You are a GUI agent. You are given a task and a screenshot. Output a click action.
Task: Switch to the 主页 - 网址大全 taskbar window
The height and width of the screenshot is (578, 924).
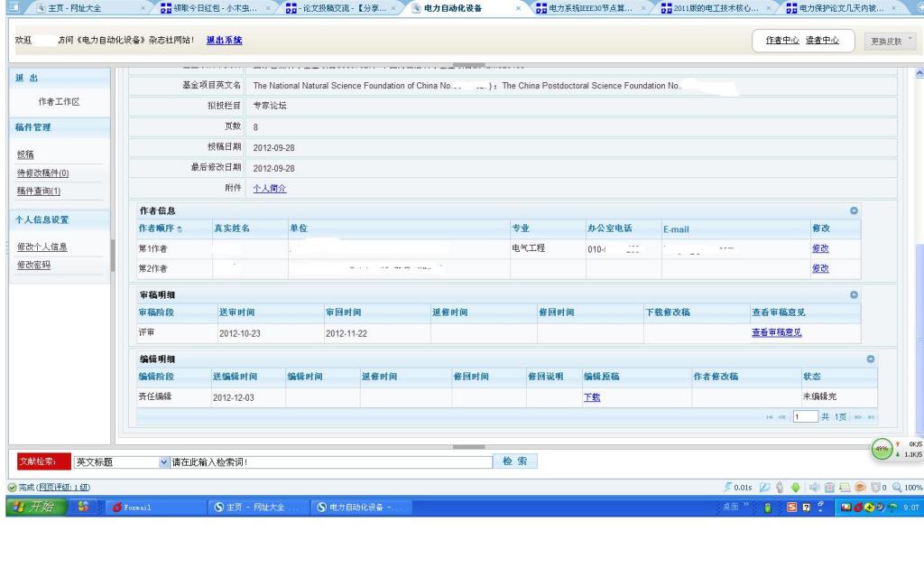point(259,508)
